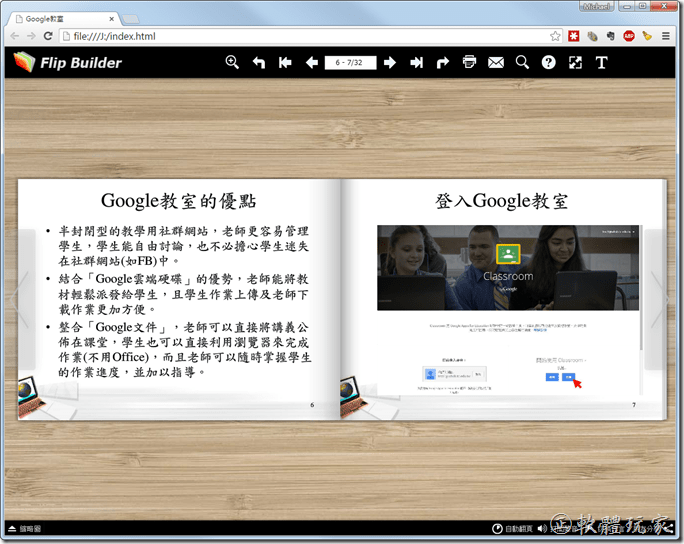Toggle fullscreen mode

point(575,62)
